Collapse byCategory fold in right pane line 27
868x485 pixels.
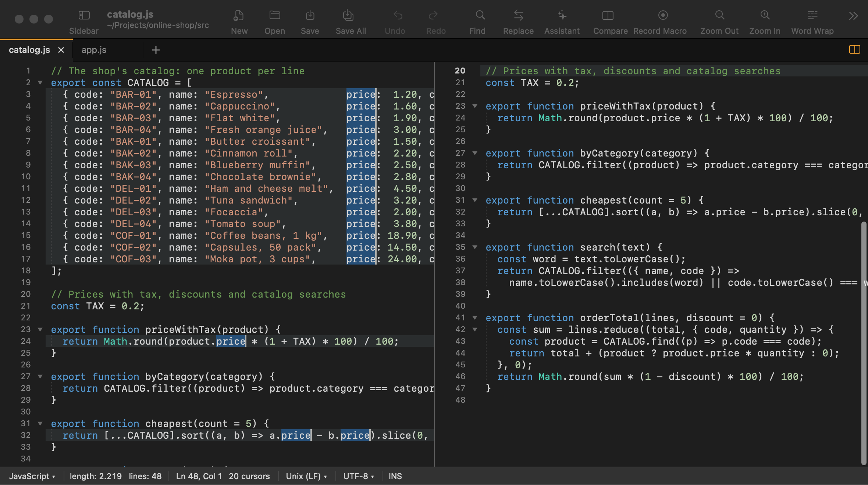point(475,153)
